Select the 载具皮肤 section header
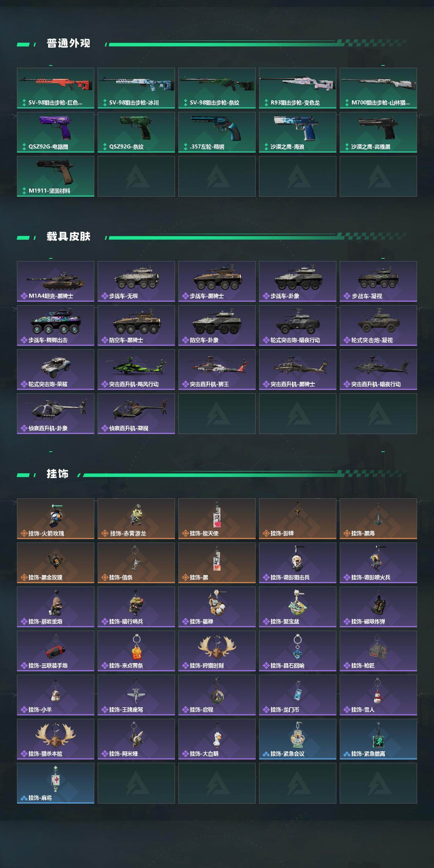Viewport: 434px width, 868px height. [x=68, y=237]
